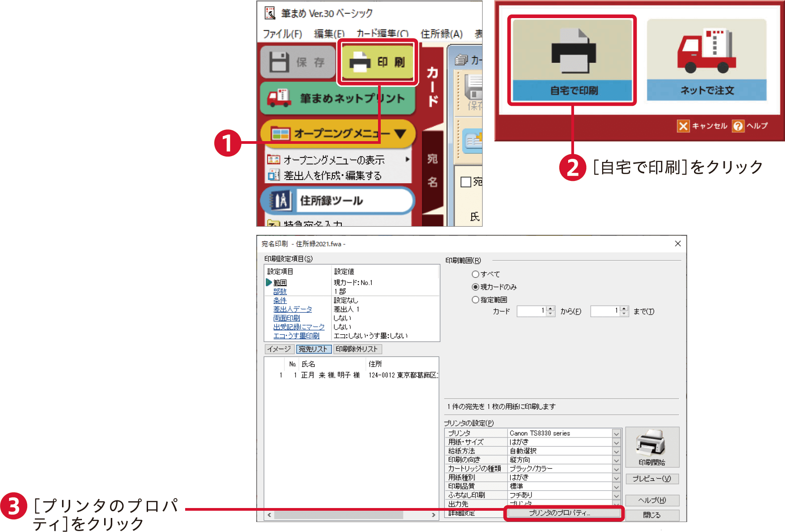
Task: Open the 住所録(A) menu
Action: (x=441, y=34)
